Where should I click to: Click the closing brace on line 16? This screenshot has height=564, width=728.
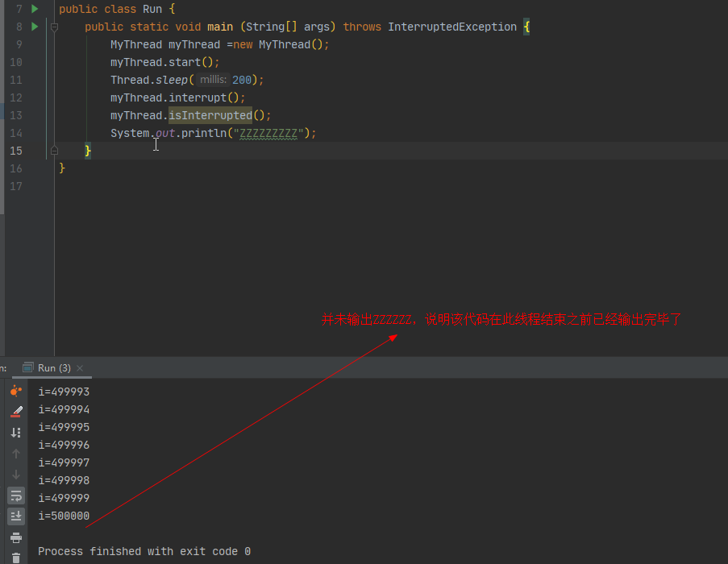pyautogui.click(x=62, y=168)
